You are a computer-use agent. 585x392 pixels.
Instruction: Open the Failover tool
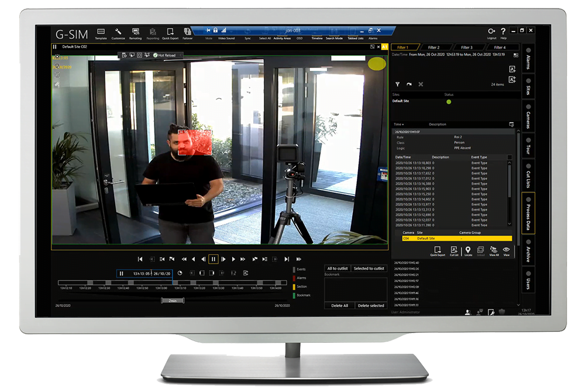(187, 33)
